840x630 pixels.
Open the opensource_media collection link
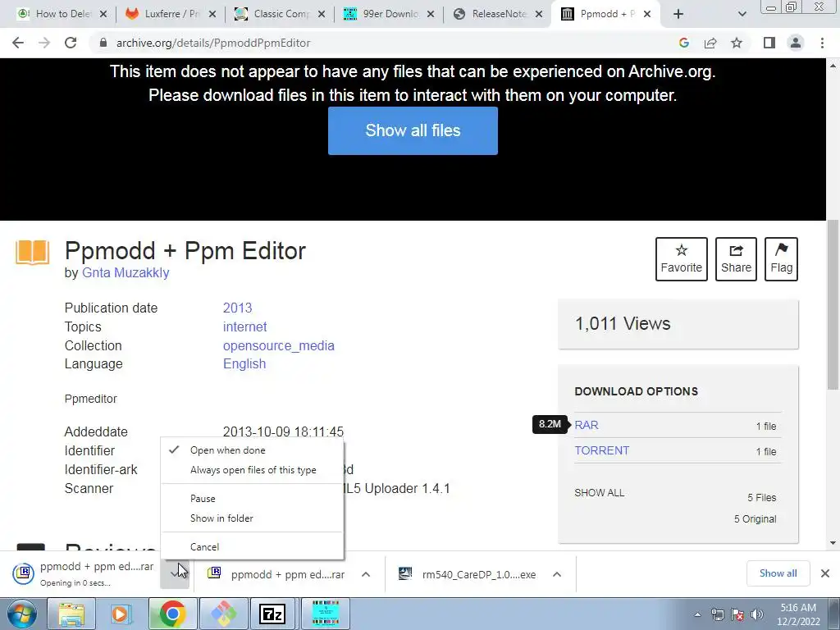pos(279,345)
